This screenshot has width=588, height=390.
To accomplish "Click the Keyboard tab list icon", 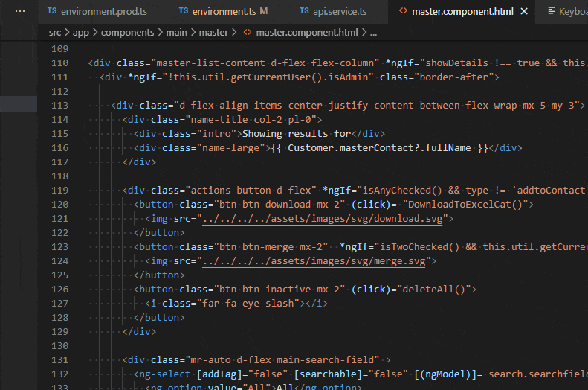I will (552, 11).
